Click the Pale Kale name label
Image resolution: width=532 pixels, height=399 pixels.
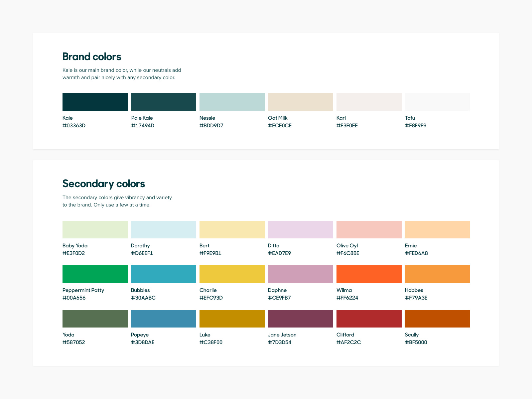coord(142,118)
